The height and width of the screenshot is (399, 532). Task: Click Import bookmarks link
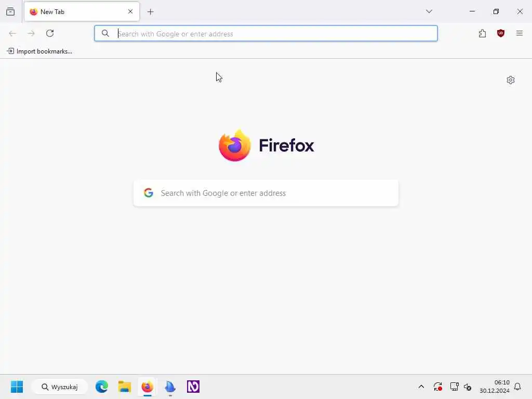pyautogui.click(x=39, y=51)
